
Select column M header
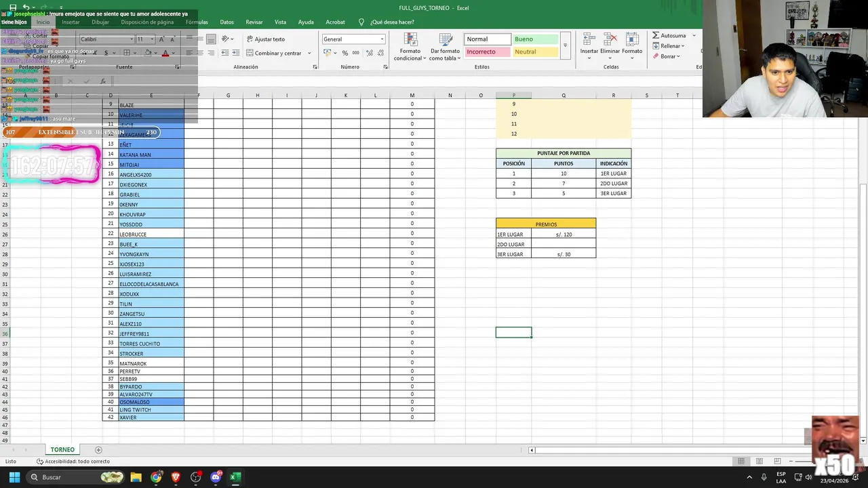(x=412, y=95)
